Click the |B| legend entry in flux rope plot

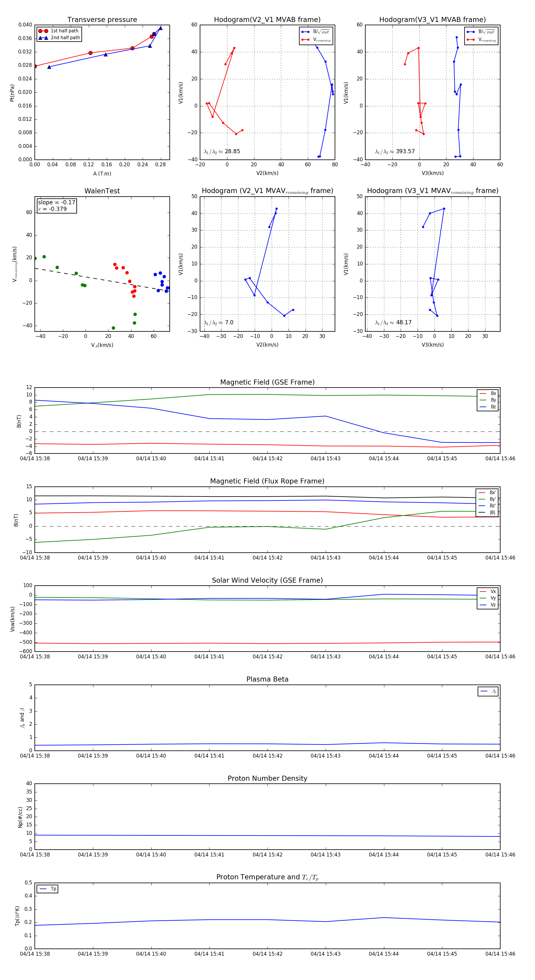487,513
